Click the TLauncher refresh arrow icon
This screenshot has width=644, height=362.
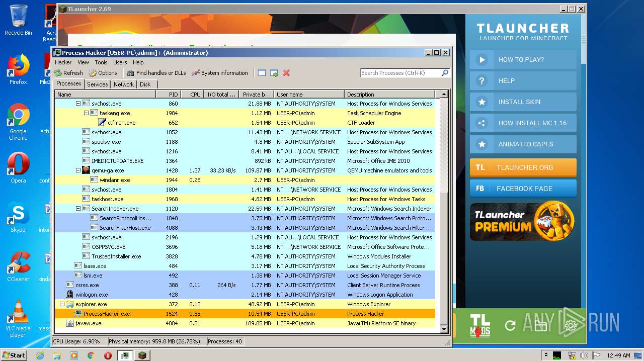click(510, 326)
